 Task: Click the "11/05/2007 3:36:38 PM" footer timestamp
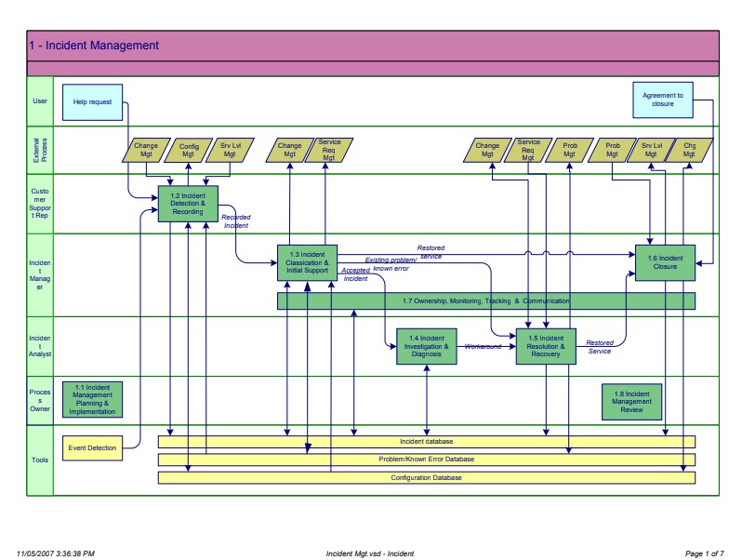coord(56,553)
